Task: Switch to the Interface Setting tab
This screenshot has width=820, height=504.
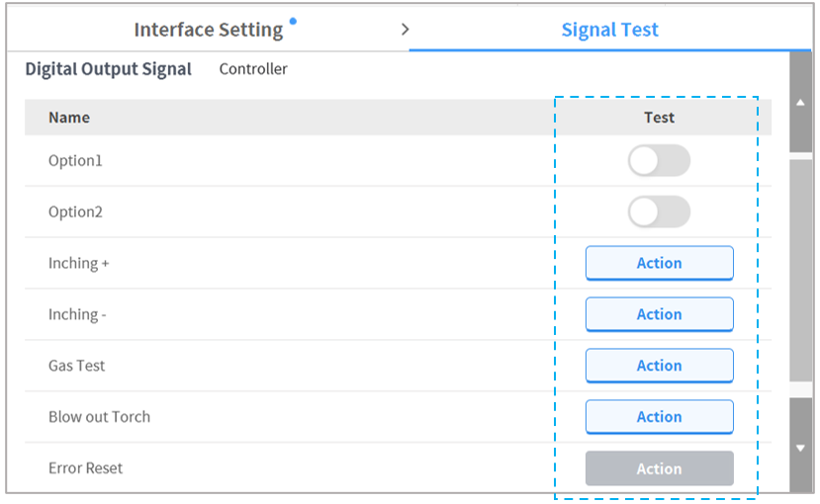Action: click(x=208, y=30)
